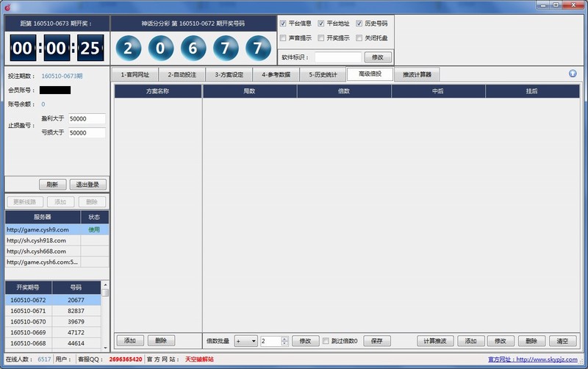The image size is (588, 369).
Task: Uncheck the 平台信息 checkbox
Action: coord(284,24)
